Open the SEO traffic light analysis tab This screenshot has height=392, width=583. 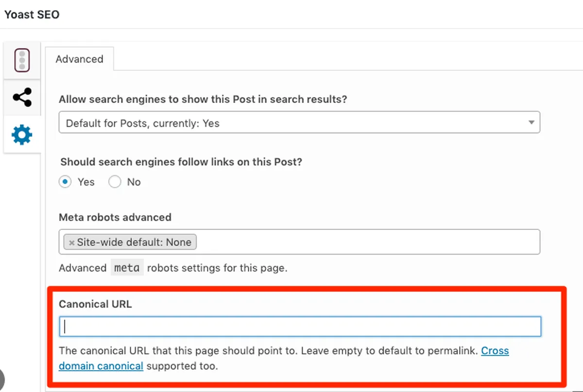point(22,61)
